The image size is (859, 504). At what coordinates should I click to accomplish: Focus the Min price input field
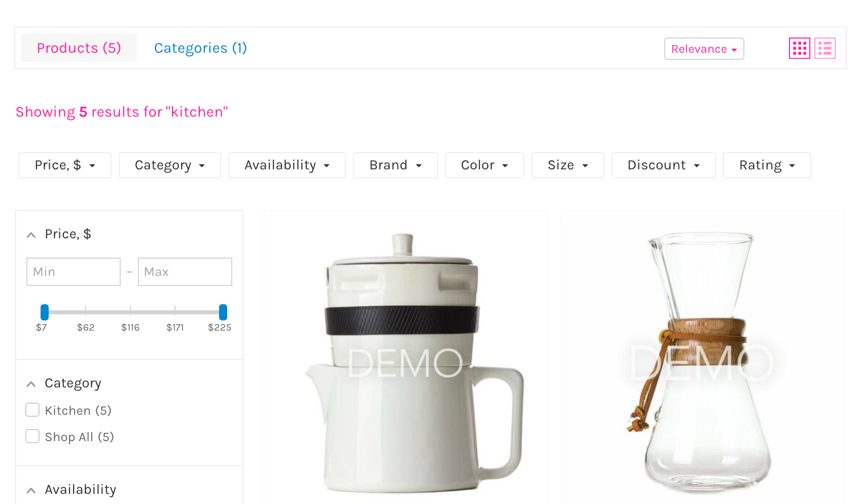point(74,272)
